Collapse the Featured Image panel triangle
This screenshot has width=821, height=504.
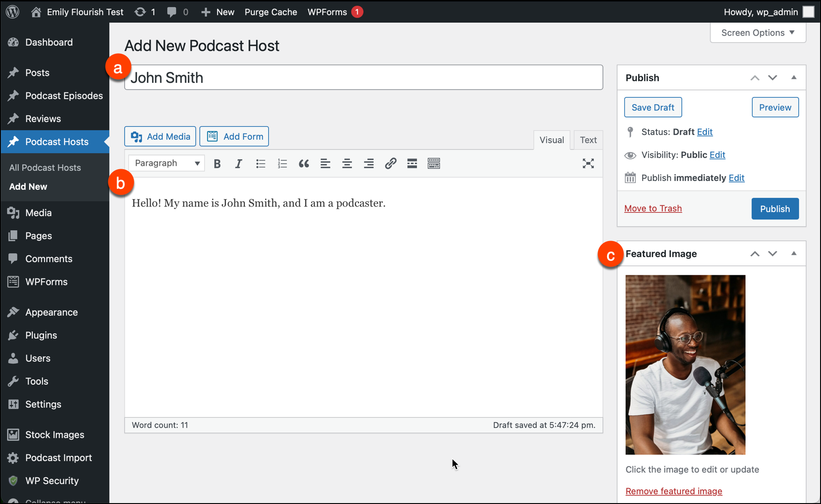point(794,254)
